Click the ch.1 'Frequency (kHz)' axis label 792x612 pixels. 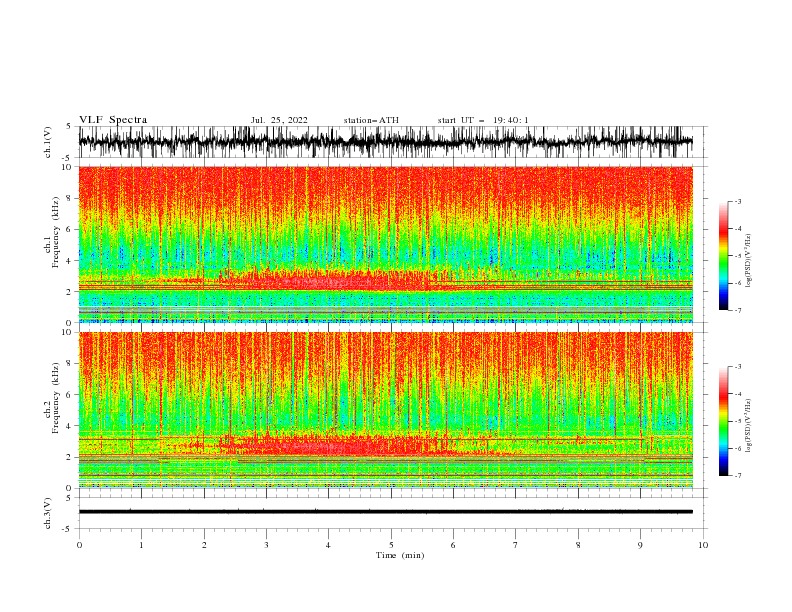(56, 232)
